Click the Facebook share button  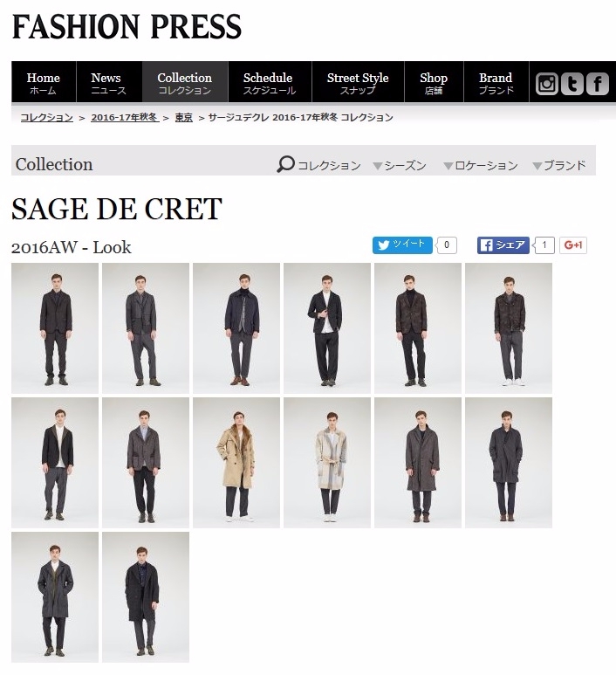[x=503, y=245]
